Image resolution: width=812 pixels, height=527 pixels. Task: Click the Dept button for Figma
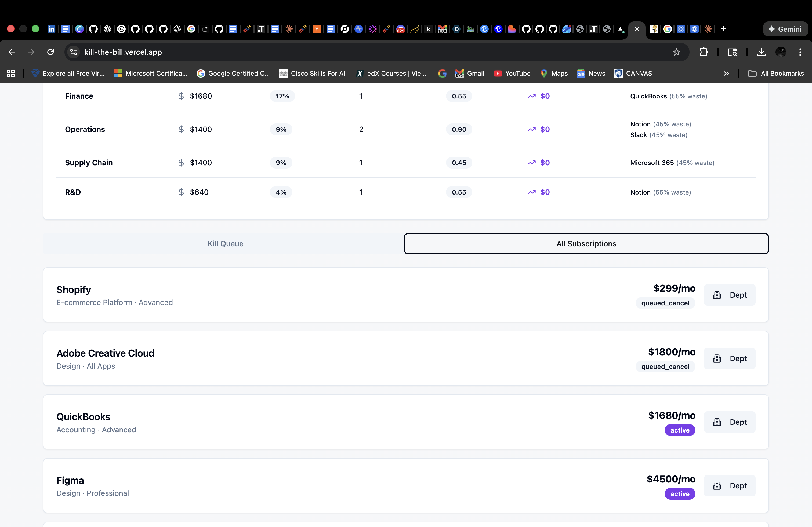coord(730,485)
